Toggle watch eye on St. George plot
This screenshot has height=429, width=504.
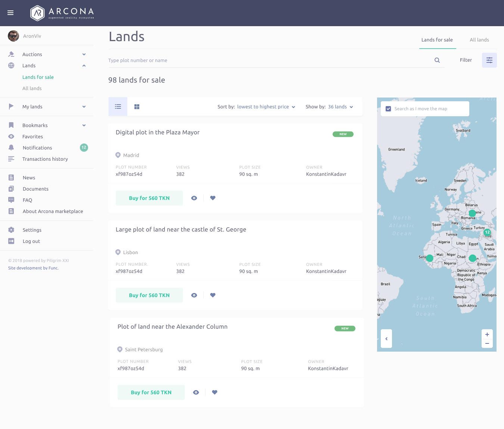pos(194,295)
